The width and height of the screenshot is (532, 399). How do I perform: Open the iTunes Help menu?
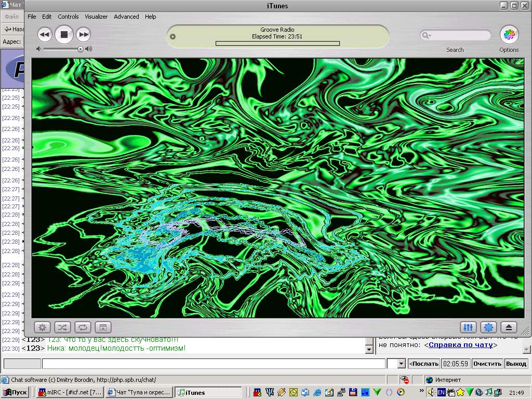pos(150,17)
